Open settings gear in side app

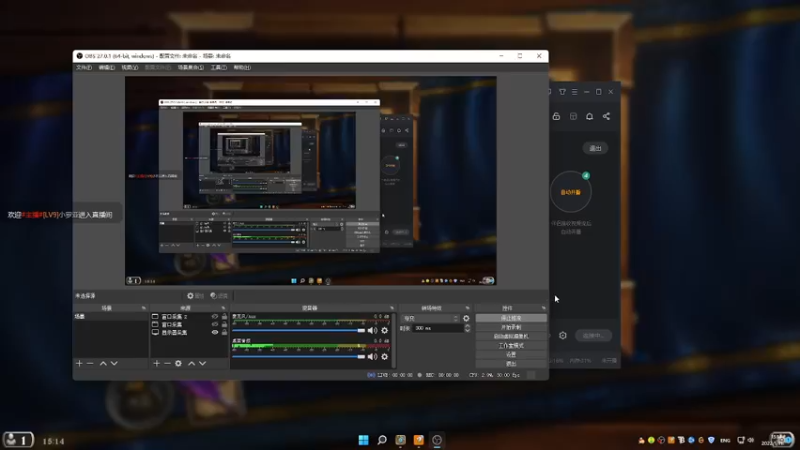[563, 336]
